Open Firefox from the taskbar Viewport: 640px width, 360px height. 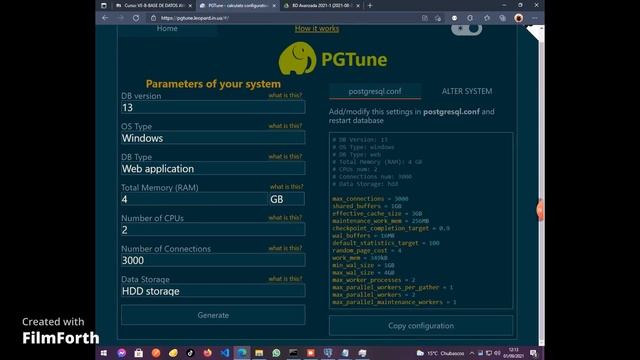coord(207,353)
